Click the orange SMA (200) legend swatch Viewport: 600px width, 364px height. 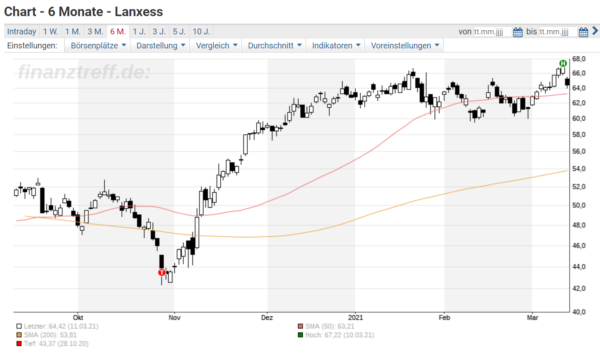pyautogui.click(x=19, y=335)
